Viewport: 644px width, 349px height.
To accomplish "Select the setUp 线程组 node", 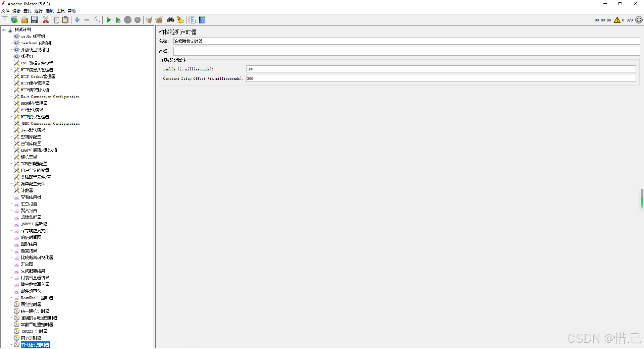I will point(33,36).
